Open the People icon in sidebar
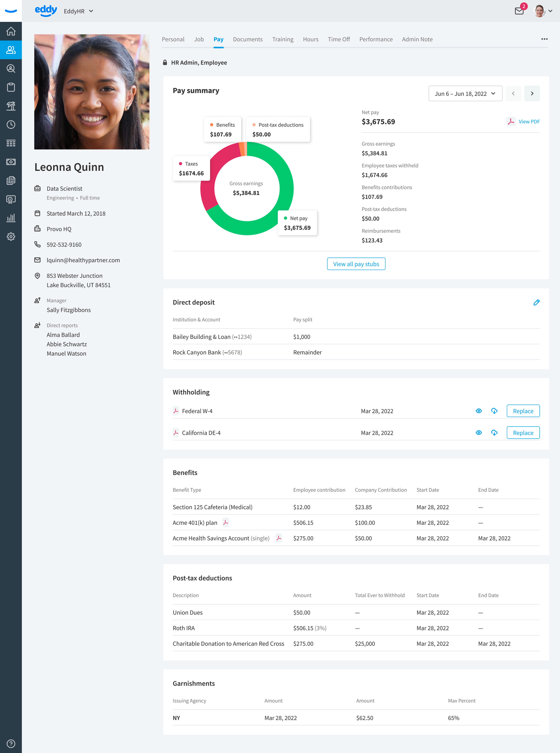Screen dimensions: 560x753 (11, 50)
